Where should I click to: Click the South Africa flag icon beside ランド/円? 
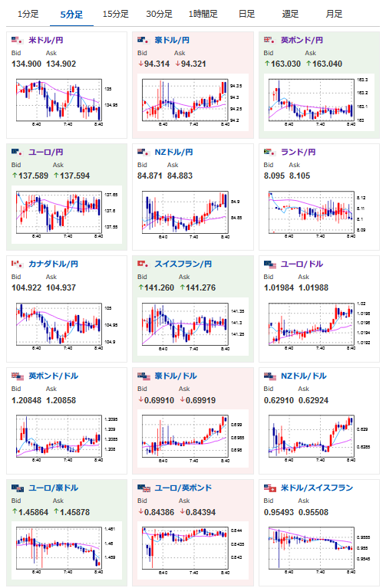coord(270,153)
